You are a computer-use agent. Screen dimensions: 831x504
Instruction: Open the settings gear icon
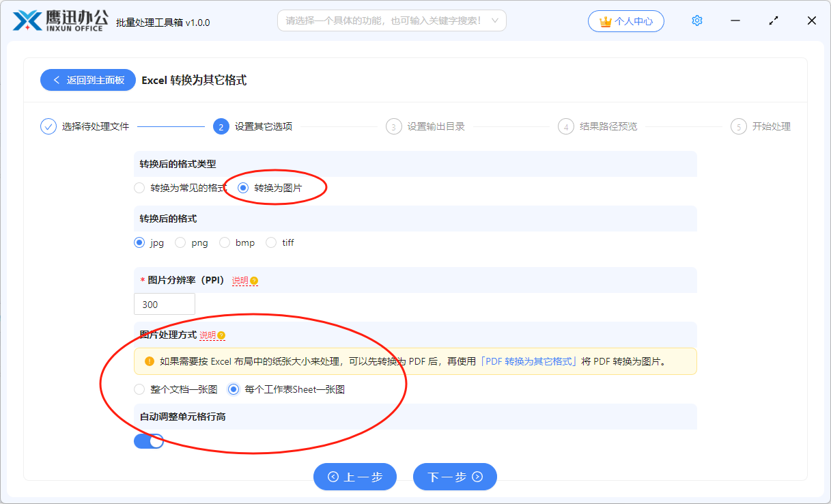pos(696,20)
